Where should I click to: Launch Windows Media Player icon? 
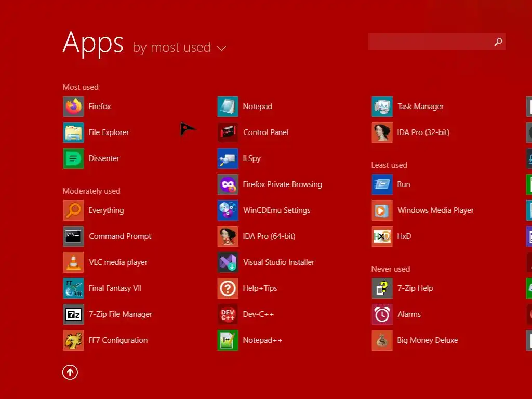[x=382, y=210]
